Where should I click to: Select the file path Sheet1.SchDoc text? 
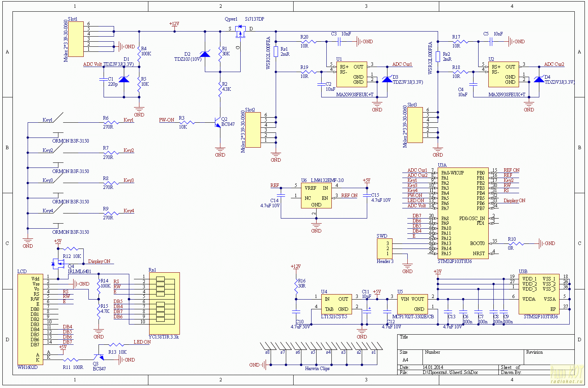coord(451,372)
